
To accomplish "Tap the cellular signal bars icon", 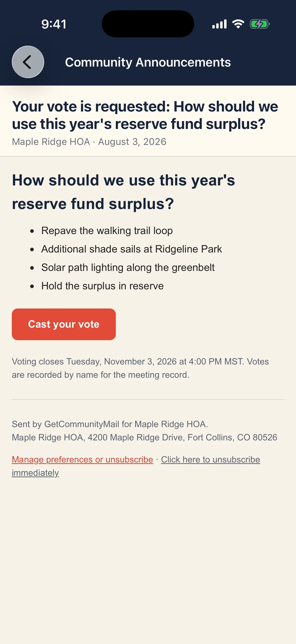I will tap(219, 24).
